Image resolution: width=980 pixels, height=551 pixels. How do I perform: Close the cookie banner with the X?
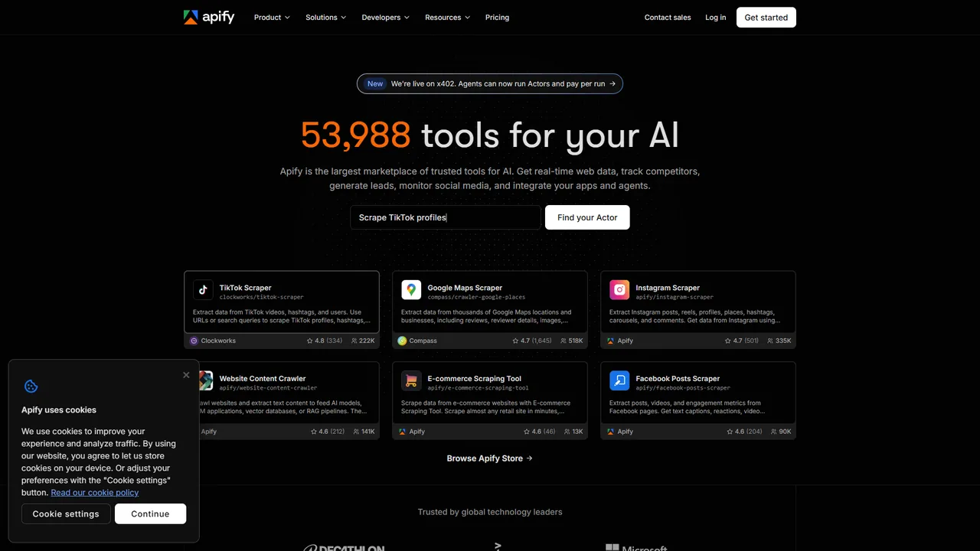point(186,375)
